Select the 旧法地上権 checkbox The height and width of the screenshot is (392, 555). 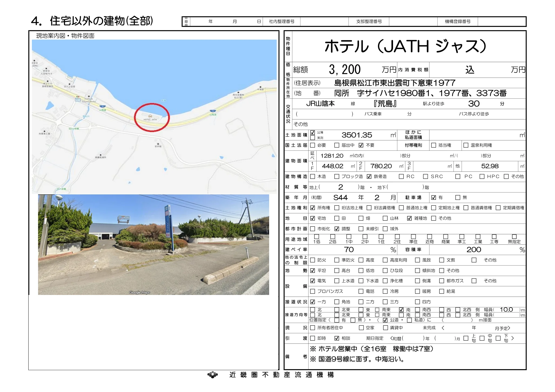click(337, 208)
